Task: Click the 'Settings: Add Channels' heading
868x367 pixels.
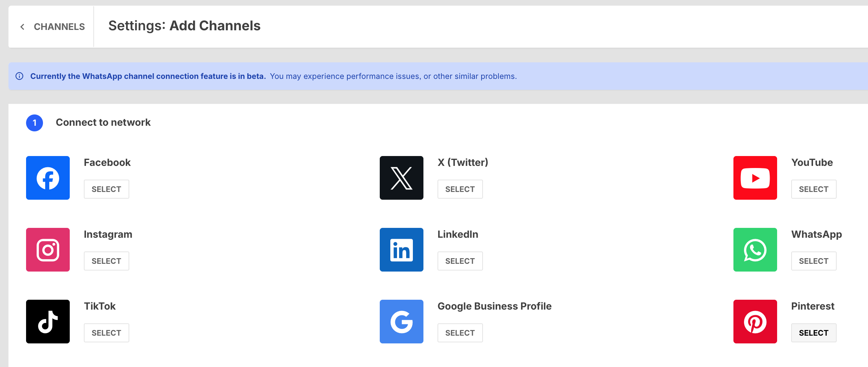Action: [x=184, y=26]
